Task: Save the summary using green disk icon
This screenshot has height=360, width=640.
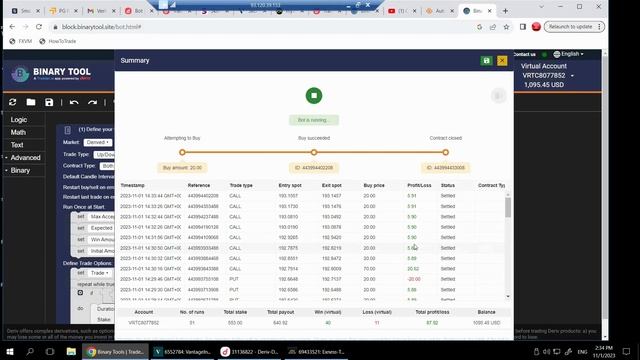Action: [486, 61]
